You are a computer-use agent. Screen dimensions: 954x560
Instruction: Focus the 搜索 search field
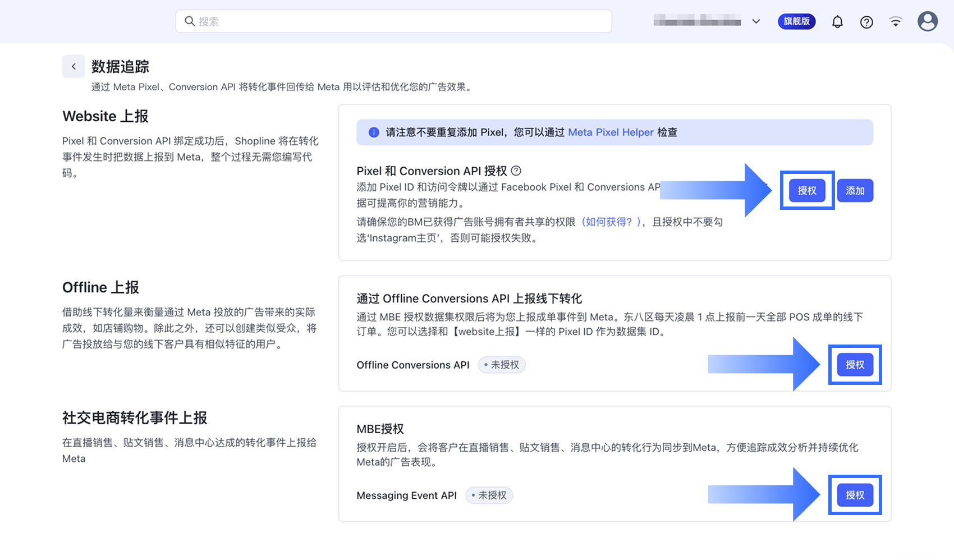click(x=393, y=21)
